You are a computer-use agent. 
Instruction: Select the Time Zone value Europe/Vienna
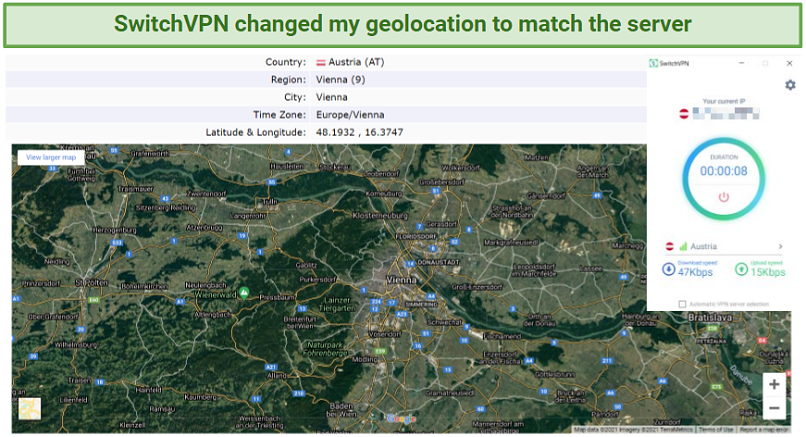(350, 115)
